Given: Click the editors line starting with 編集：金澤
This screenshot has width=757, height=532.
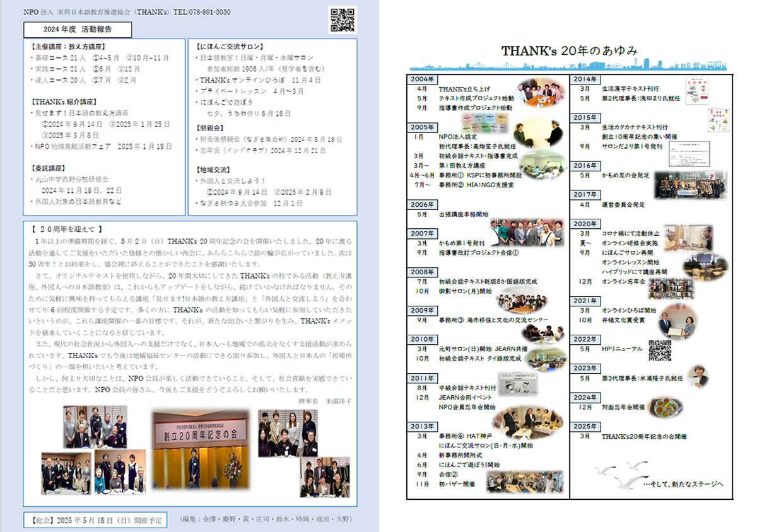Looking at the screenshot, I should pos(266,519).
